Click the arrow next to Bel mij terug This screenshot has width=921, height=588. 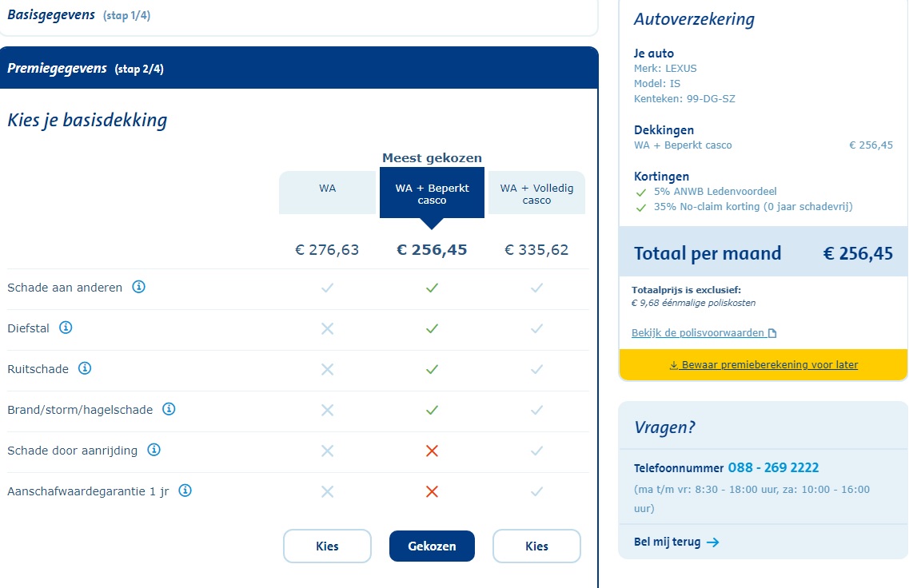coord(713,542)
